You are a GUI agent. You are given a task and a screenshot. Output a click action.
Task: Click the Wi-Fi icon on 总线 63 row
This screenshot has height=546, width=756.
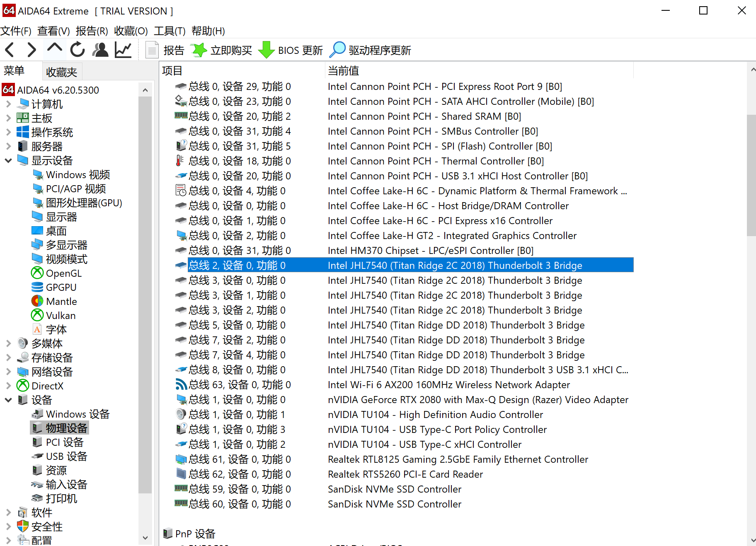click(181, 385)
